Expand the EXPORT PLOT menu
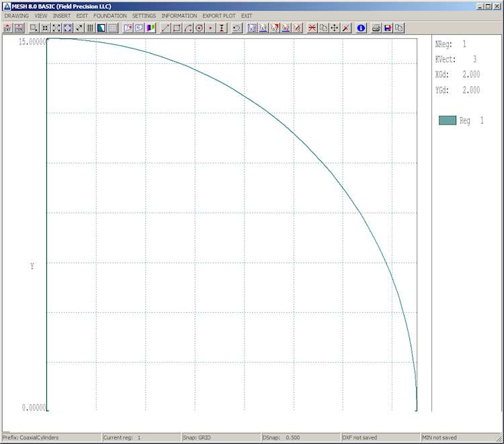Image resolution: width=504 pixels, height=444 pixels. 219,15
